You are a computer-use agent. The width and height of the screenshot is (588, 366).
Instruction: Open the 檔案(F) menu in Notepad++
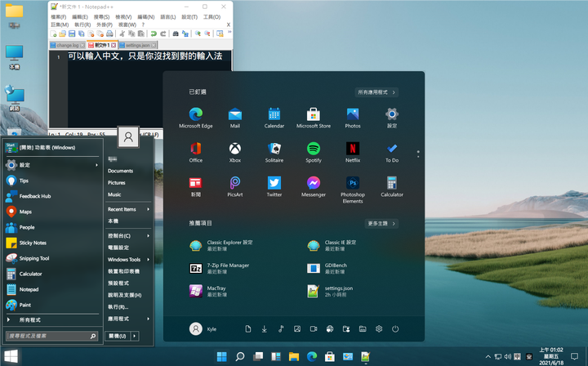[59, 17]
